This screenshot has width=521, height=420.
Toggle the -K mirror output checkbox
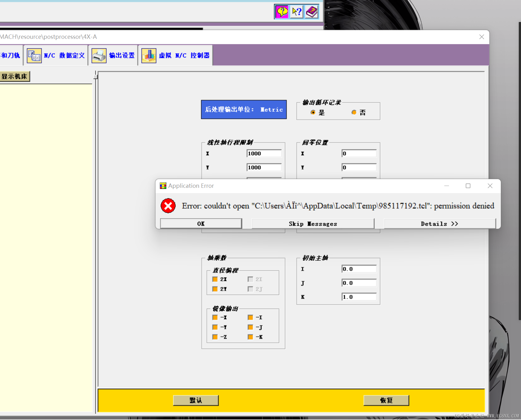tap(250, 337)
